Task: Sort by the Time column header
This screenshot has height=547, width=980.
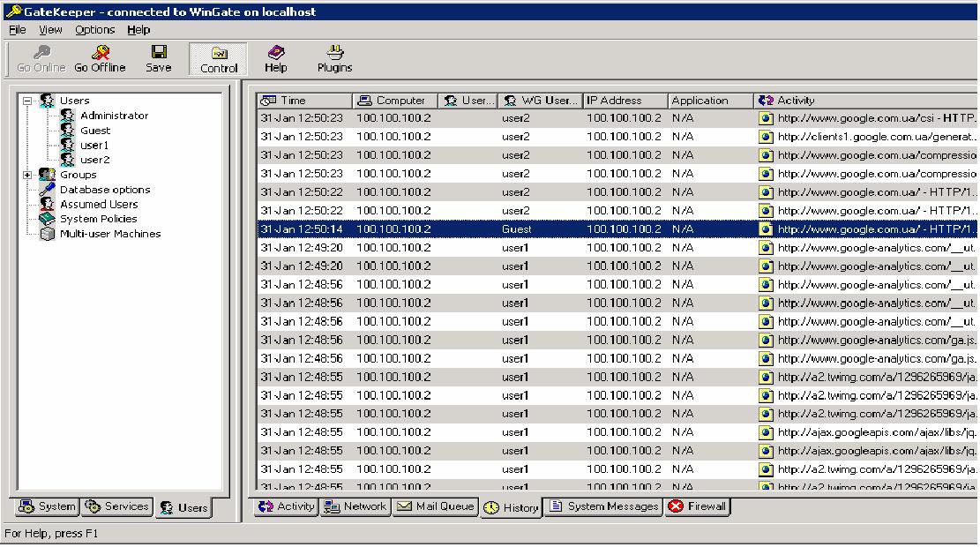Action: click(304, 101)
